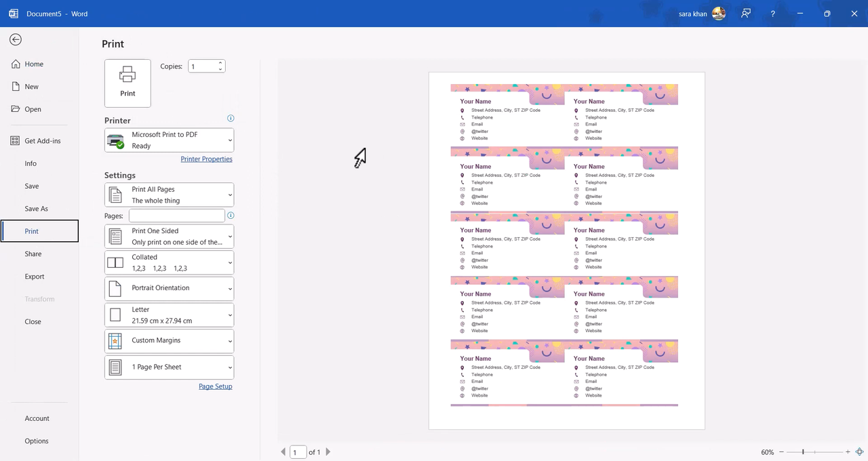Click the printer info icon beside the Printer heading

(x=231, y=118)
